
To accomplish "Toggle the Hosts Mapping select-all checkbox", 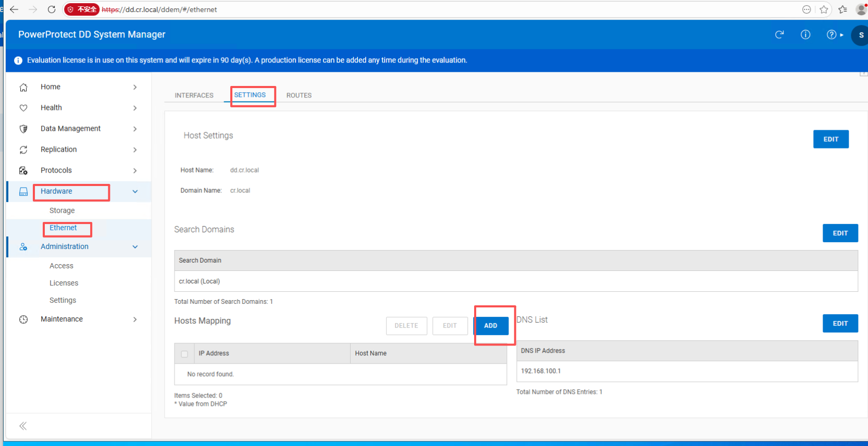I will point(184,354).
